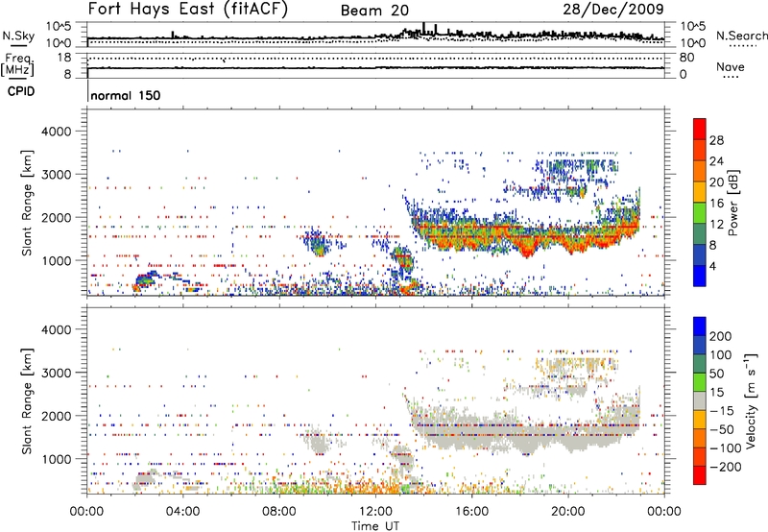Click "2000" tick on the Velocity panel axis
768x532 pixels.
(x=57, y=416)
